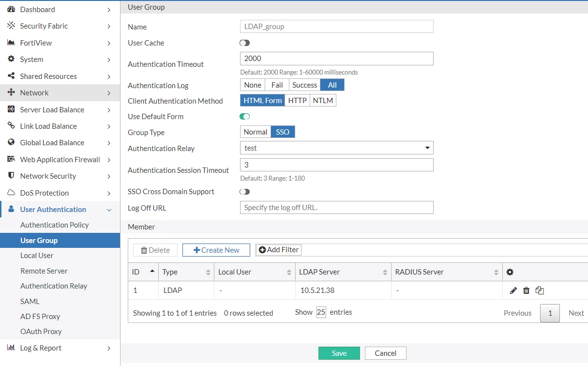Click the Show entries count box
Viewport: 588px width, 366px height.
pyautogui.click(x=321, y=312)
